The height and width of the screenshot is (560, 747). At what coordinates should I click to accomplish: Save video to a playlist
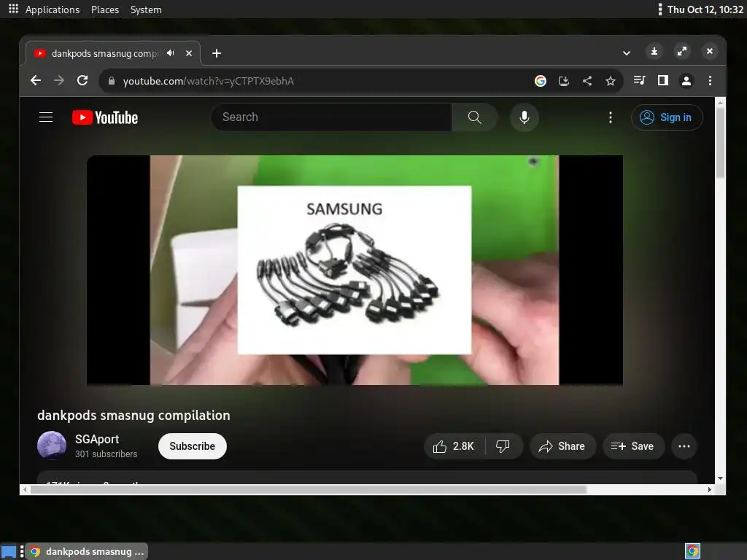(x=632, y=446)
